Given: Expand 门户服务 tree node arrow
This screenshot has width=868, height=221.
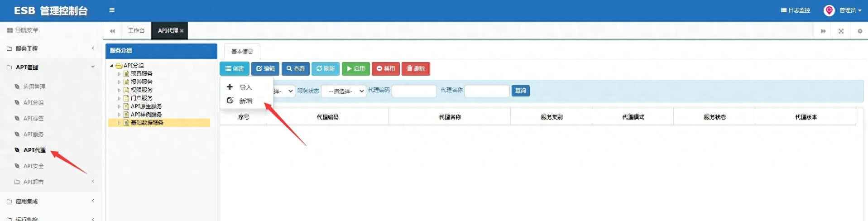Looking at the screenshot, I should click(x=119, y=98).
